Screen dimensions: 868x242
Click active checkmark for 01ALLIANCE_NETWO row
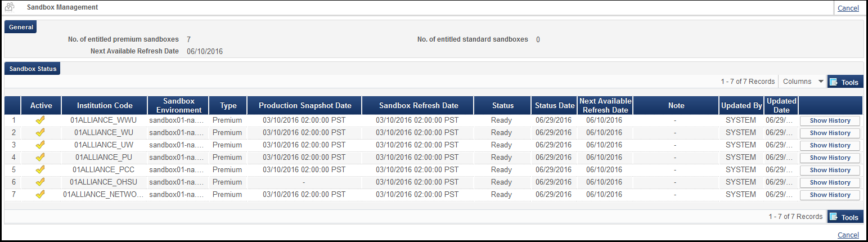pyautogui.click(x=40, y=195)
